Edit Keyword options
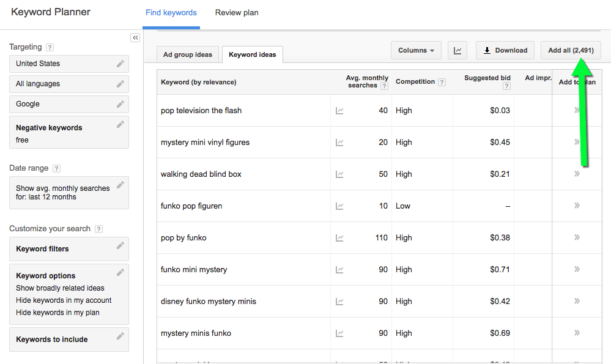Screen dimensions: 611x364 (x=120, y=272)
